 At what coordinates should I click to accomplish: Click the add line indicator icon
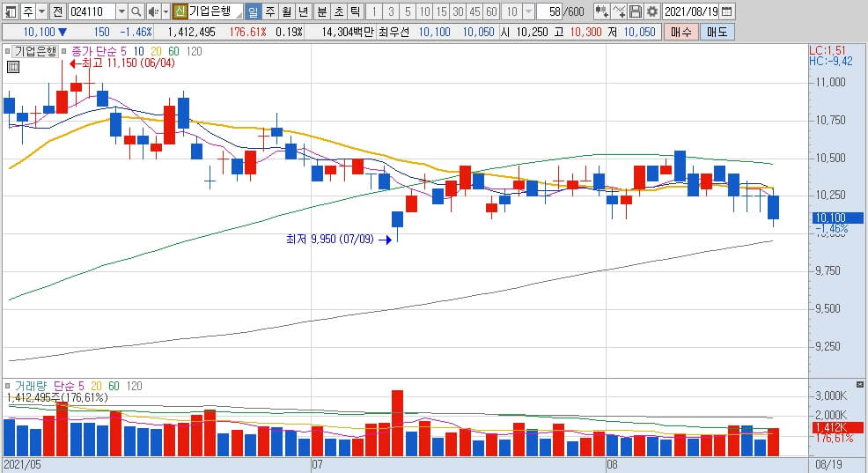point(620,11)
